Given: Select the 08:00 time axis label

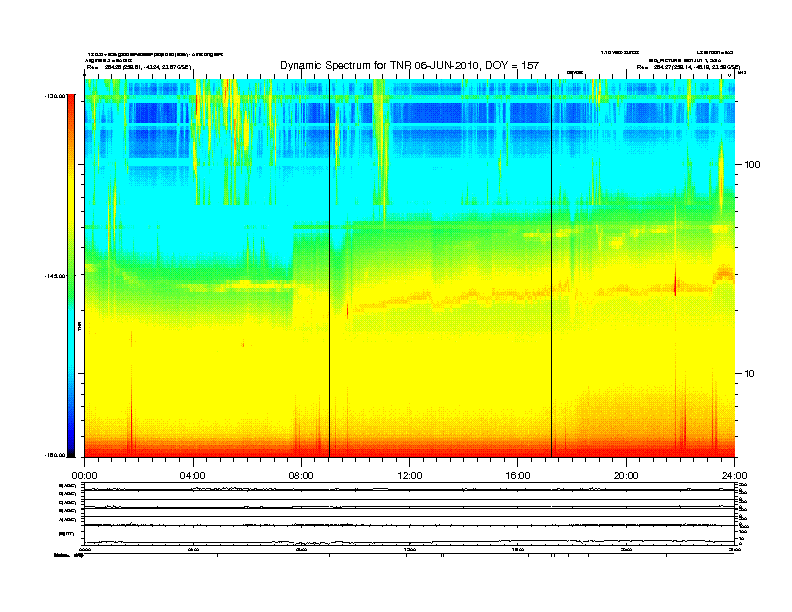Looking at the screenshot, I should pos(301,475).
